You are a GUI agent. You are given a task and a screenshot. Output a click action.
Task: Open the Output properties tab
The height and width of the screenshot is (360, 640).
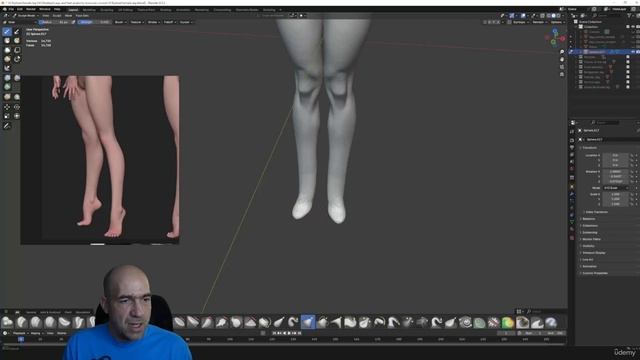coord(572,147)
